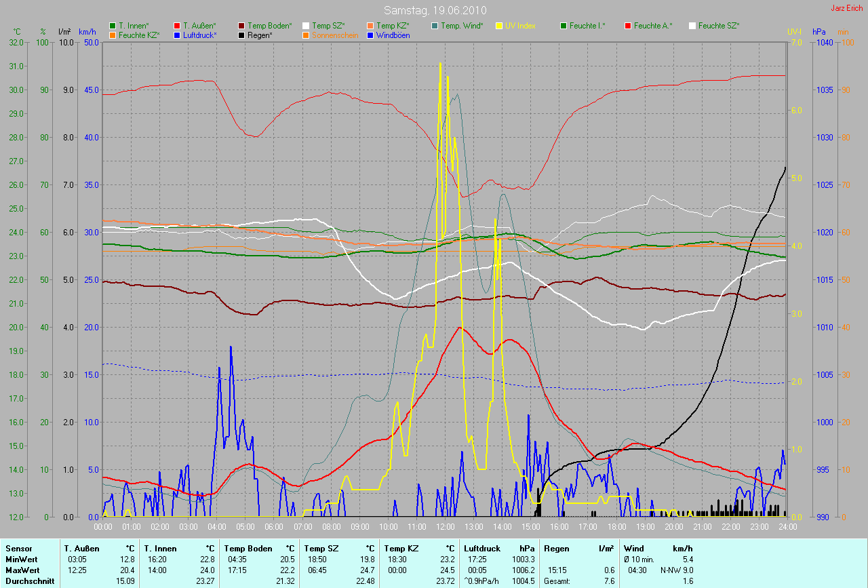
Task: Select the 'Temp SZ*' legend label
Action: (x=328, y=26)
